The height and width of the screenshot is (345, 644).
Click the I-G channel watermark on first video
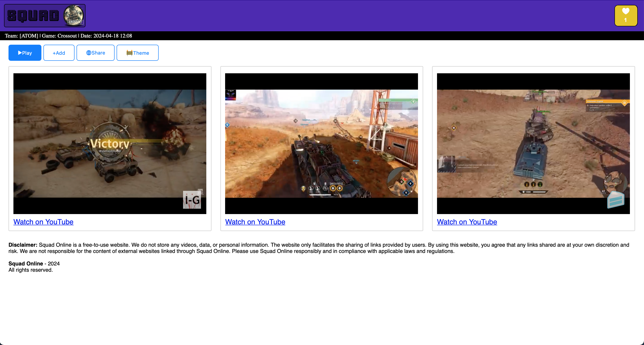coord(192,200)
